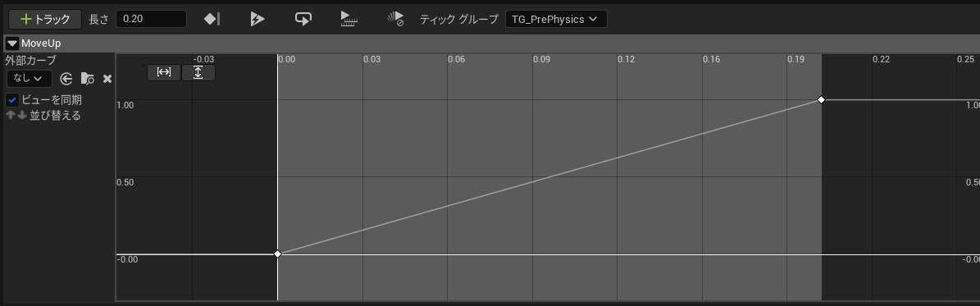Screen dimensions: 980x306
Task: Click the use-selected-asset arrow icon
Action: click(66, 78)
